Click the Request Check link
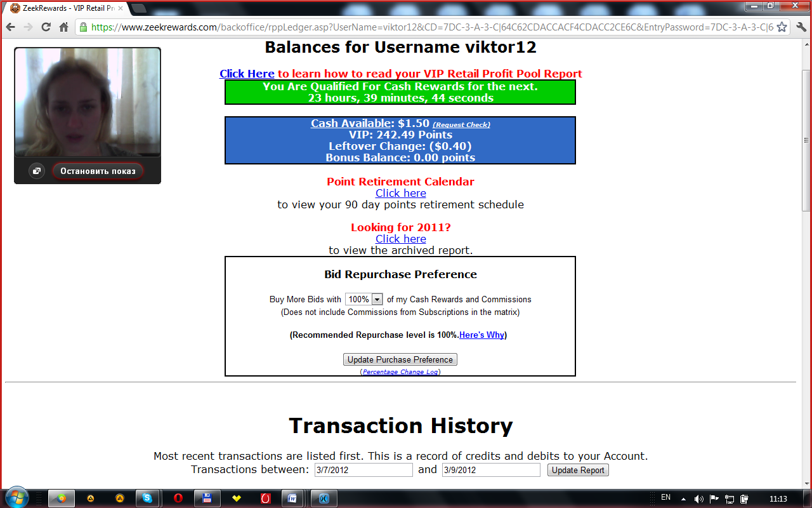Image resolution: width=812 pixels, height=508 pixels. (x=461, y=125)
